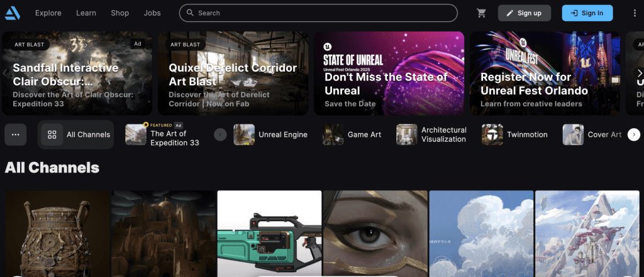The height and width of the screenshot is (277, 644).
Task: Click the horizontal ellipsis channels button
Action: tap(15, 134)
